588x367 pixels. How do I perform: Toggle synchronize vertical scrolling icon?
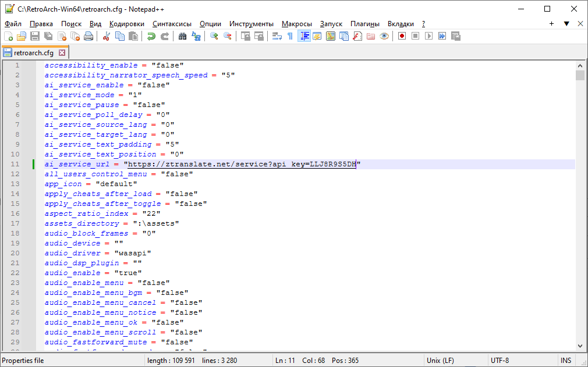[246, 36]
